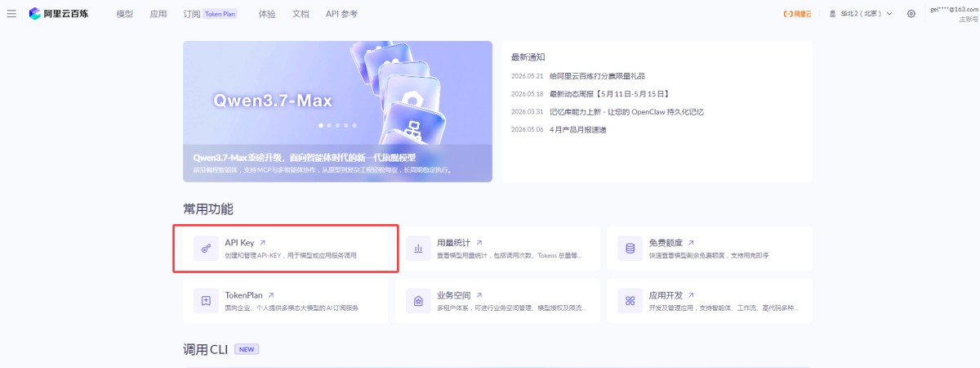Viewport: 980px width, 368px height.
Task: Click the arrow icon beside 应用开发
Action: [x=691, y=295]
